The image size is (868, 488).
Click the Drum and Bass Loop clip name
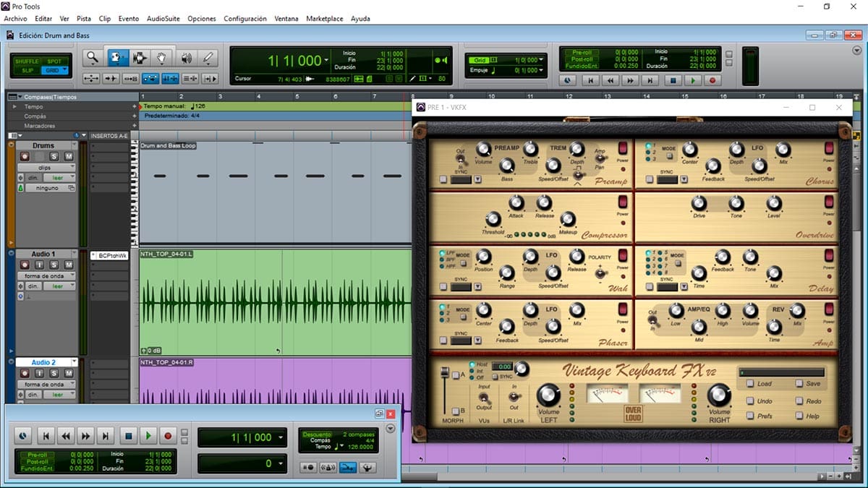coord(168,145)
